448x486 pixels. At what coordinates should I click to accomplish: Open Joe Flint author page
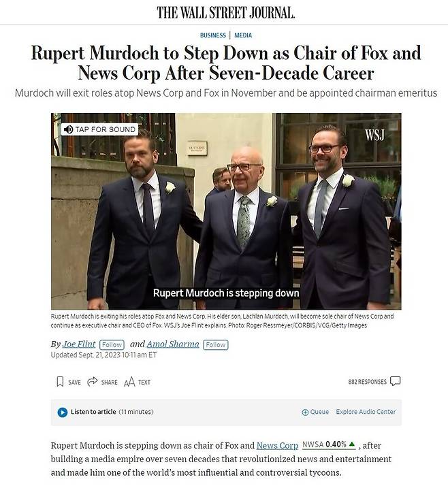[x=79, y=344]
